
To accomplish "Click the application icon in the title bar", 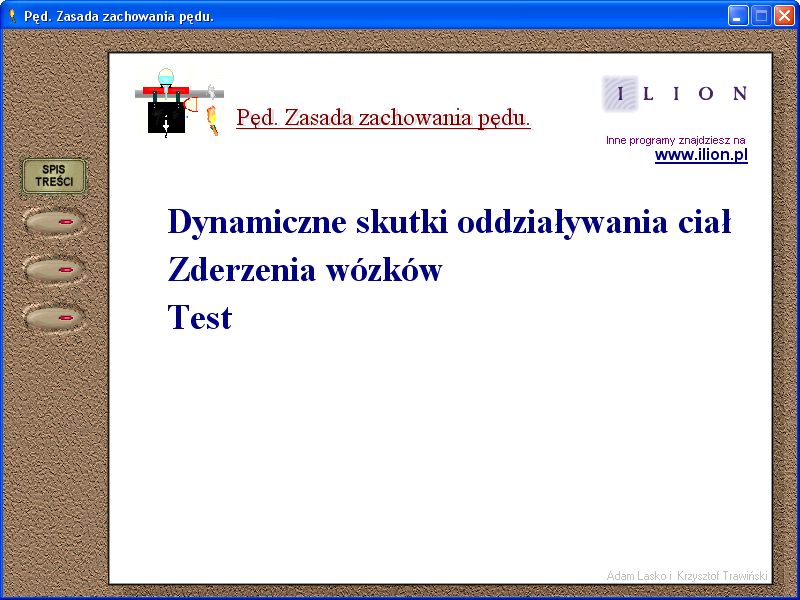I will pos(12,15).
